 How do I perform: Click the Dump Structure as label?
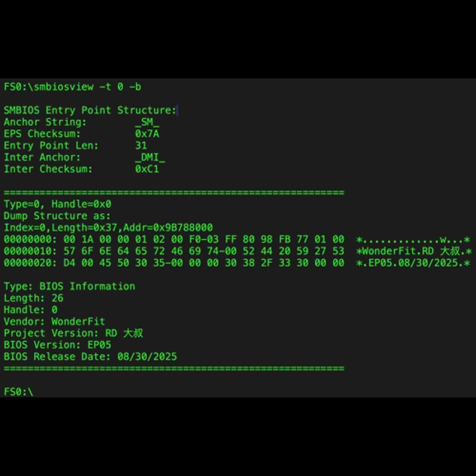click(x=57, y=216)
